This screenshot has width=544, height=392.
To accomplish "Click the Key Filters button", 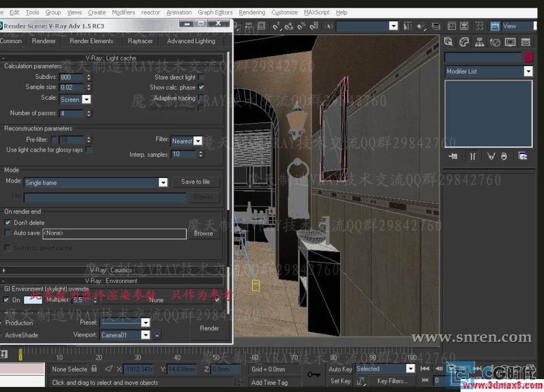I will (392, 381).
